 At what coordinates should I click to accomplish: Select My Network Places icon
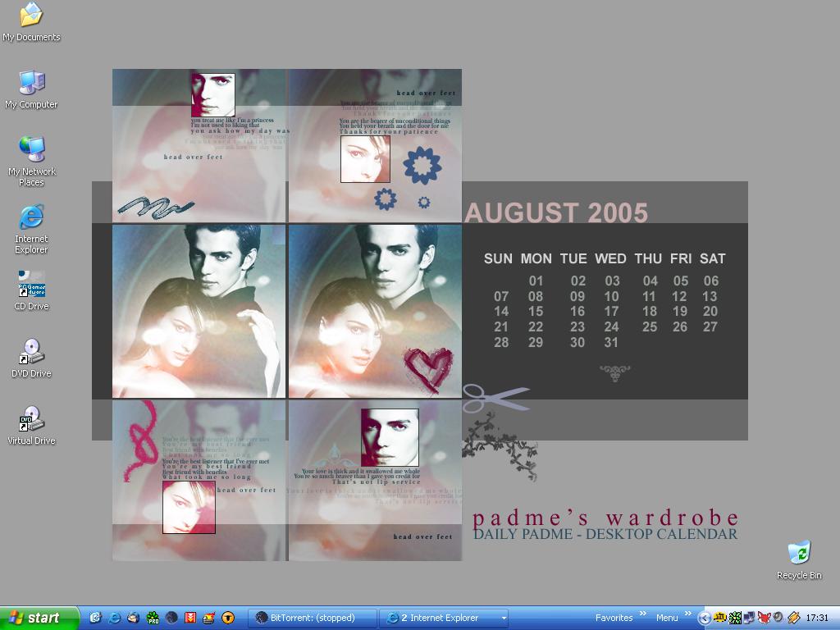click(31, 151)
